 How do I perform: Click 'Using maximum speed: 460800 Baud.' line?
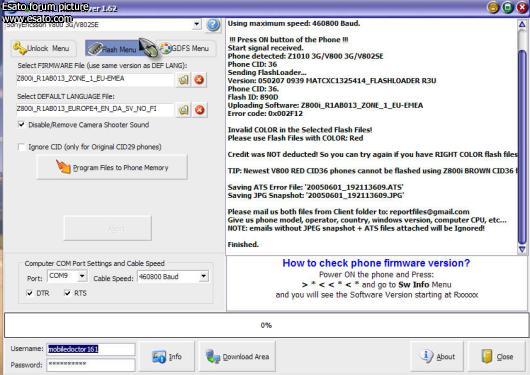click(294, 24)
